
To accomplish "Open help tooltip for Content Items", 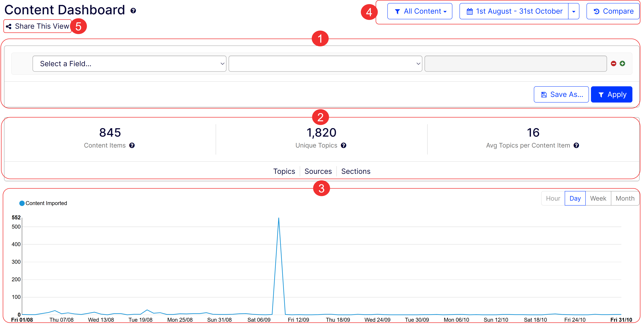I will click(132, 145).
